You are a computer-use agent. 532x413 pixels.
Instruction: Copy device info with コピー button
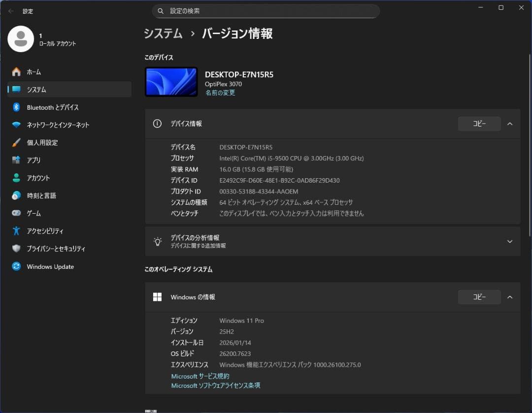coord(479,124)
